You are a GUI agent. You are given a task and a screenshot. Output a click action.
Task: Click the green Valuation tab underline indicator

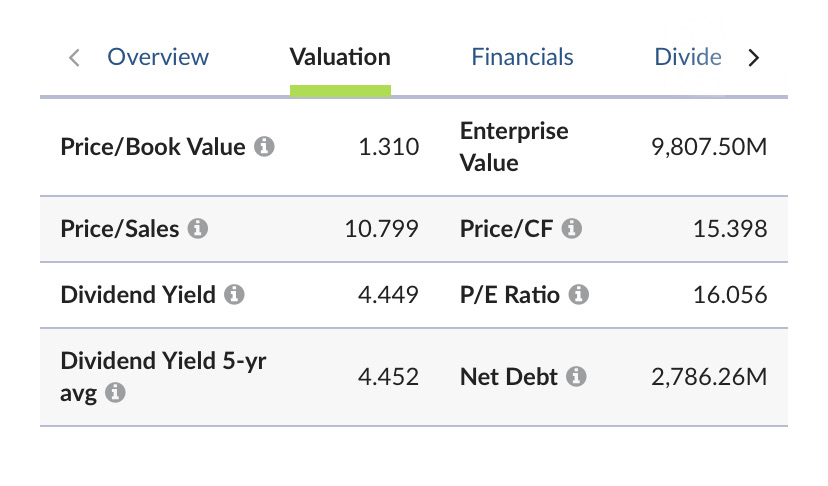pos(340,91)
